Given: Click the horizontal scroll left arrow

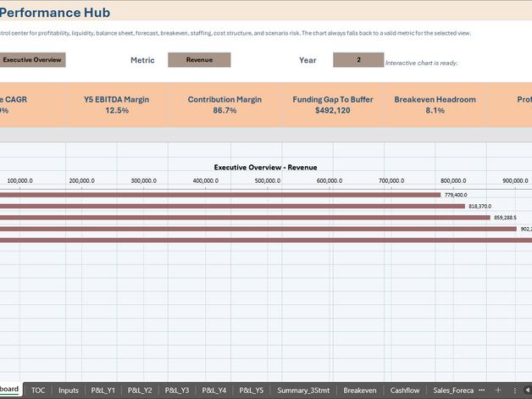Looking at the screenshot, I should click(x=528, y=391).
